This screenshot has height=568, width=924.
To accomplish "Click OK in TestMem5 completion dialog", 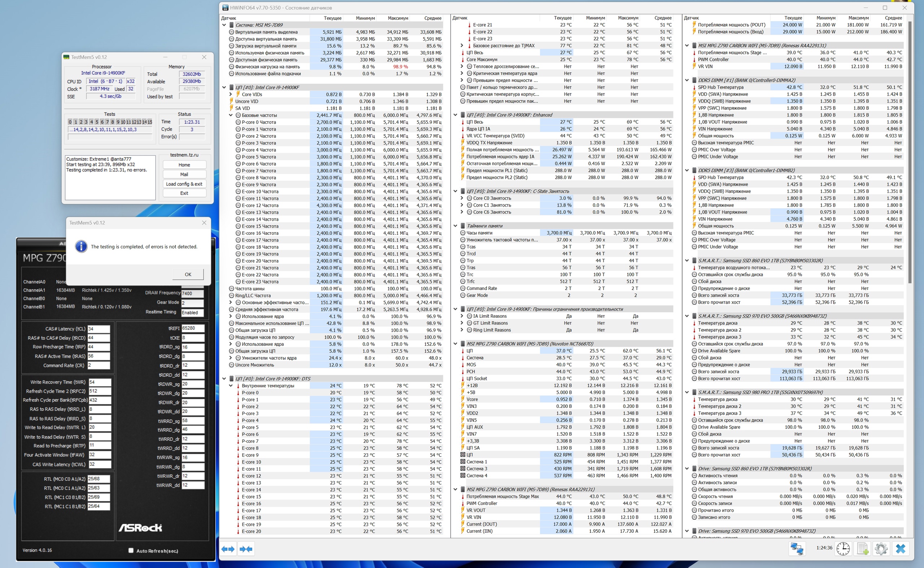I will [188, 274].
